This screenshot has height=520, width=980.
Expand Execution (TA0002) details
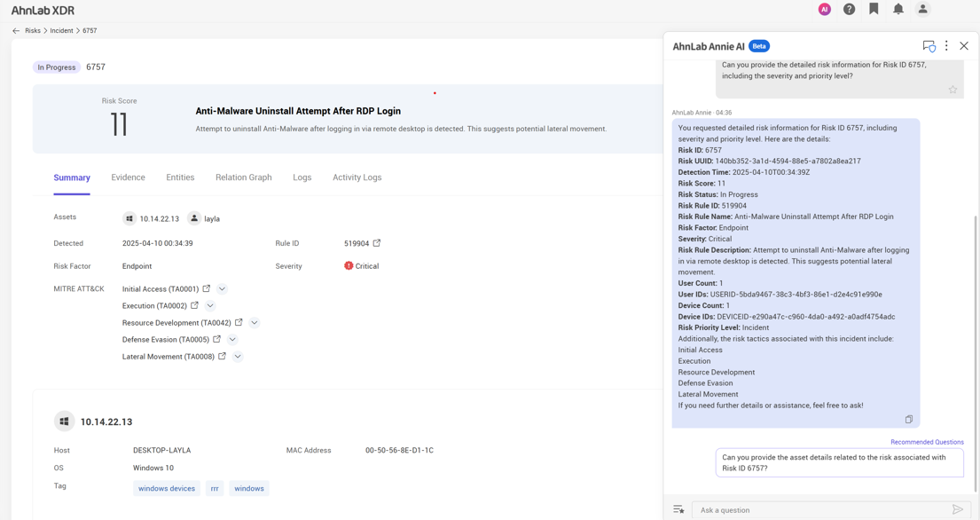coord(210,305)
